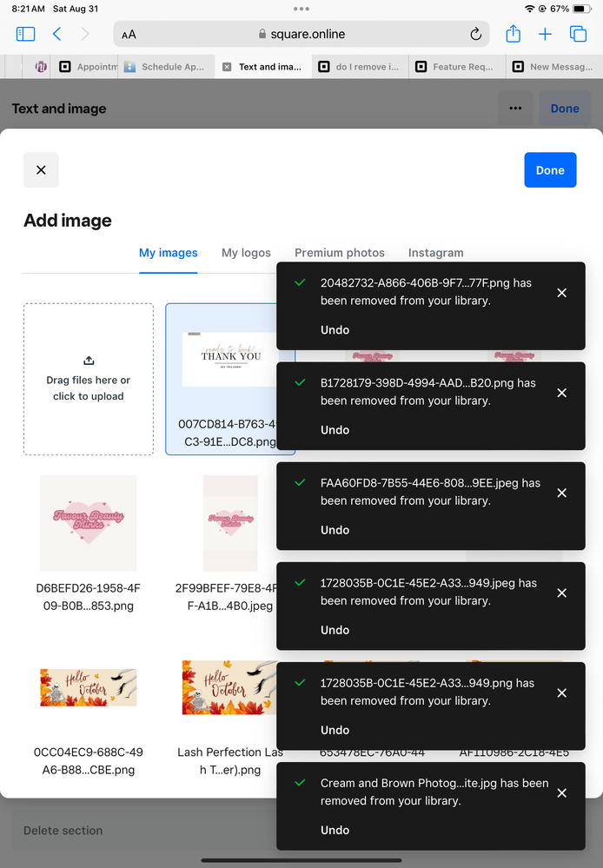Image resolution: width=603 pixels, height=868 pixels.
Task: Dismiss the 20482732-A866 removed notification
Action: click(561, 293)
